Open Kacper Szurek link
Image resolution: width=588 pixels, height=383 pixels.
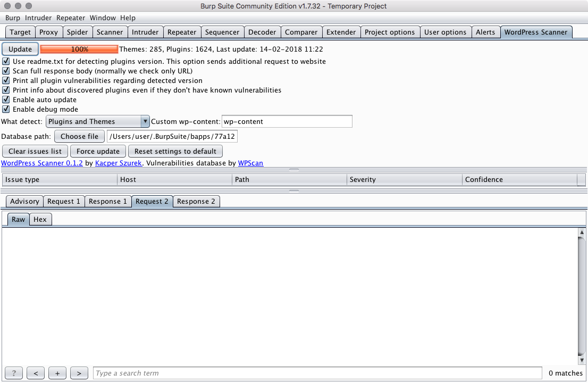(119, 163)
